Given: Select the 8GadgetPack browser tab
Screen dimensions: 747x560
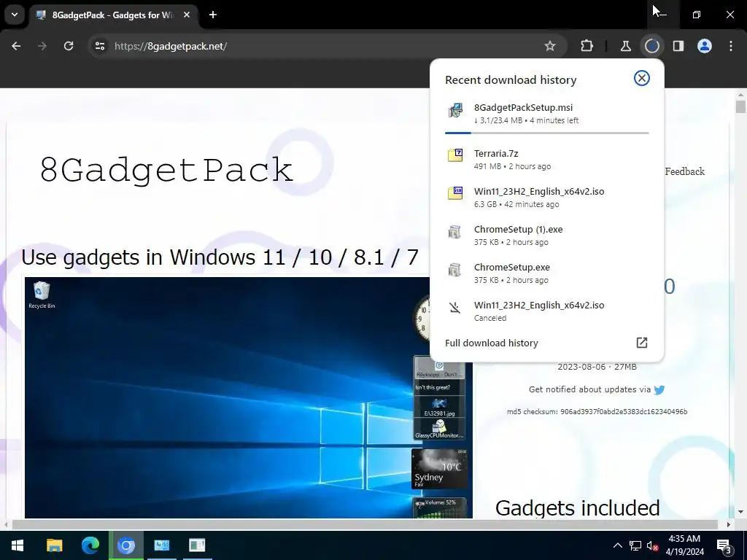Looking at the screenshot, I should click(113, 15).
